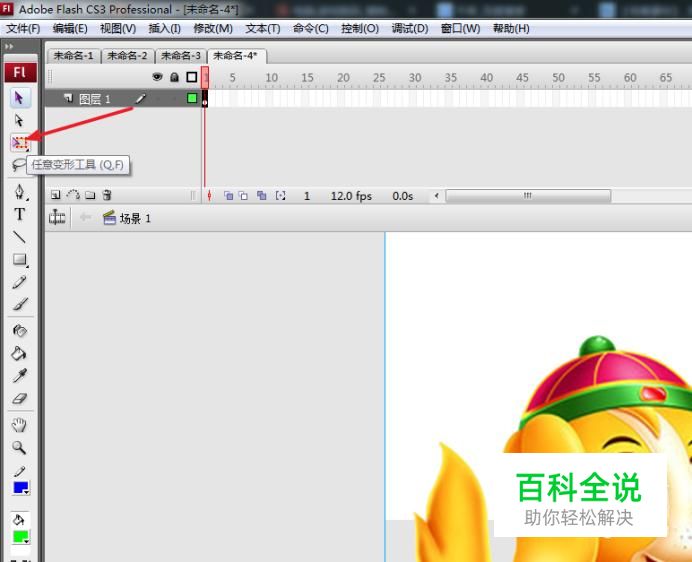Image resolution: width=692 pixels, height=562 pixels.
Task: Click the Flash Fl logo in toolbar
Action: (20, 72)
